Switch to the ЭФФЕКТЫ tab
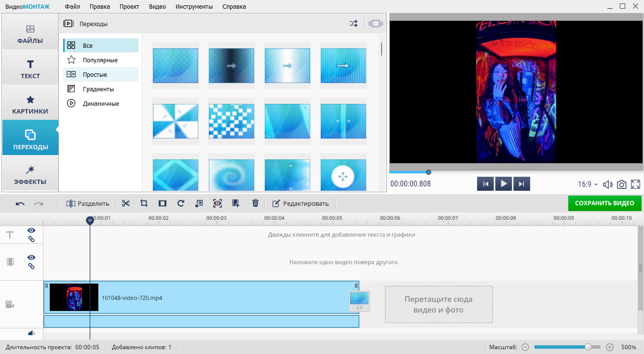Screen dimensions: 644x354 (x=30, y=175)
